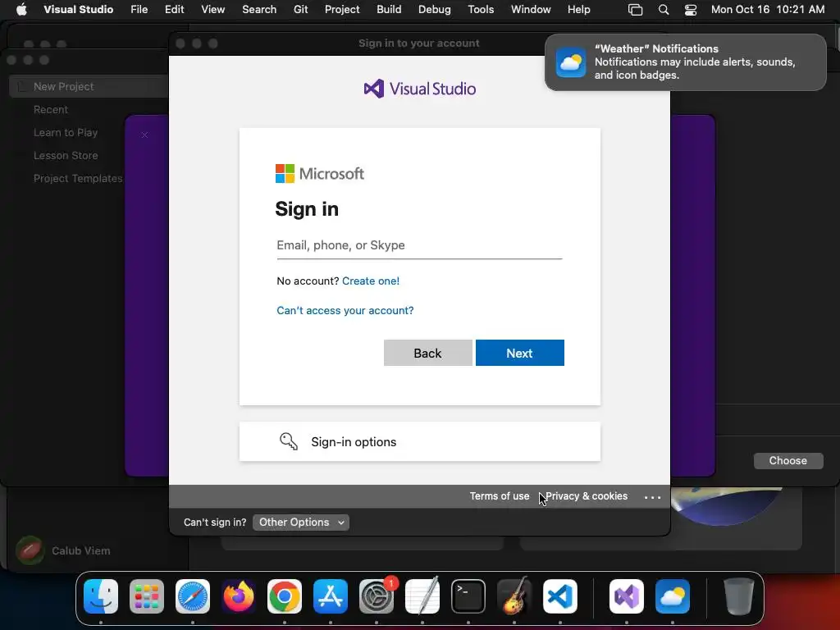The height and width of the screenshot is (630, 840).
Task: Open TextEdit from the dock
Action: tap(422, 596)
